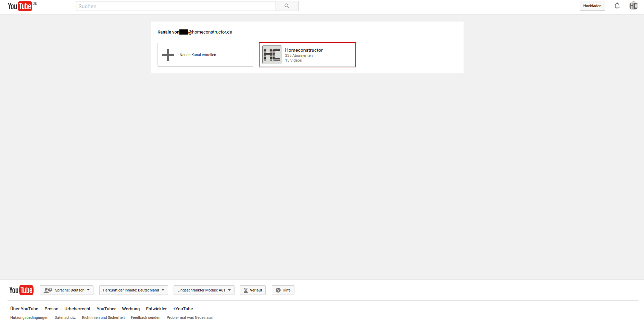This screenshot has height=325, width=644.
Task: Click the Kanäle von account heading
Action: (x=195, y=32)
